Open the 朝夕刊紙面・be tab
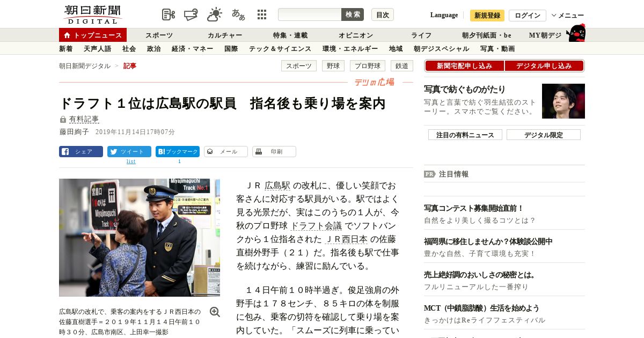 tap(487, 35)
